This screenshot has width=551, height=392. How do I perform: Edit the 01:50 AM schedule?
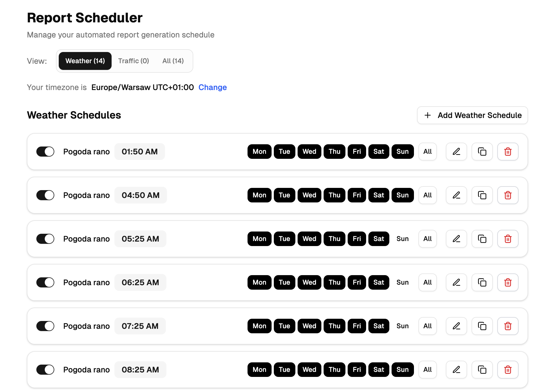(x=456, y=152)
